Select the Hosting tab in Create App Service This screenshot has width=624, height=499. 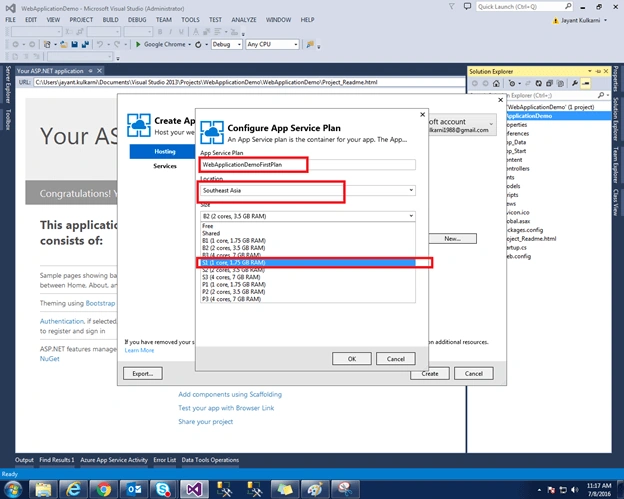(162, 152)
